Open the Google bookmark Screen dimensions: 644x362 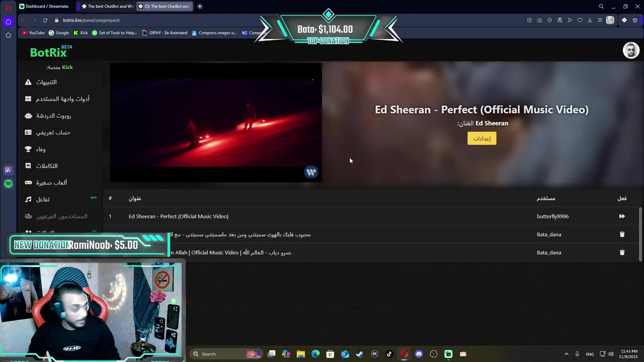(59, 33)
